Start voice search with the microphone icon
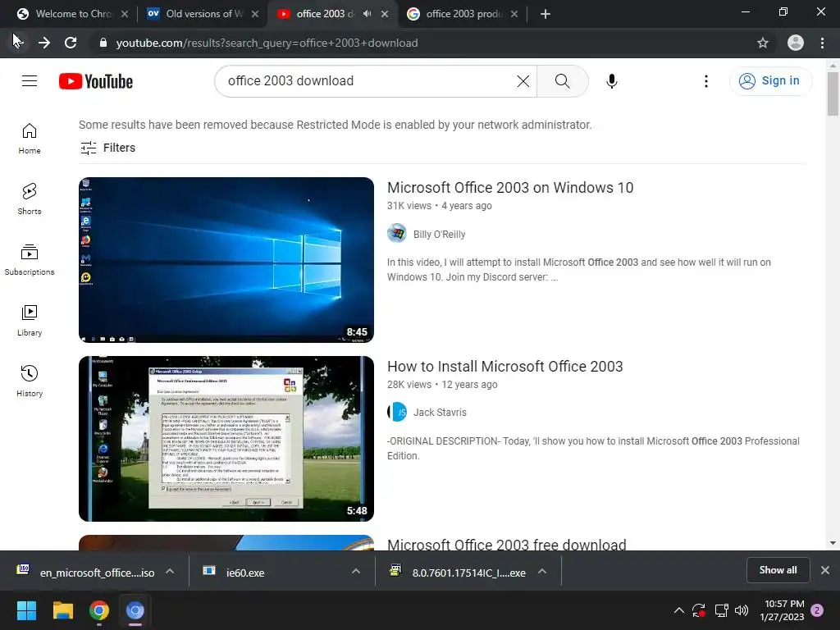Viewport: 840px width, 630px height. click(x=612, y=81)
